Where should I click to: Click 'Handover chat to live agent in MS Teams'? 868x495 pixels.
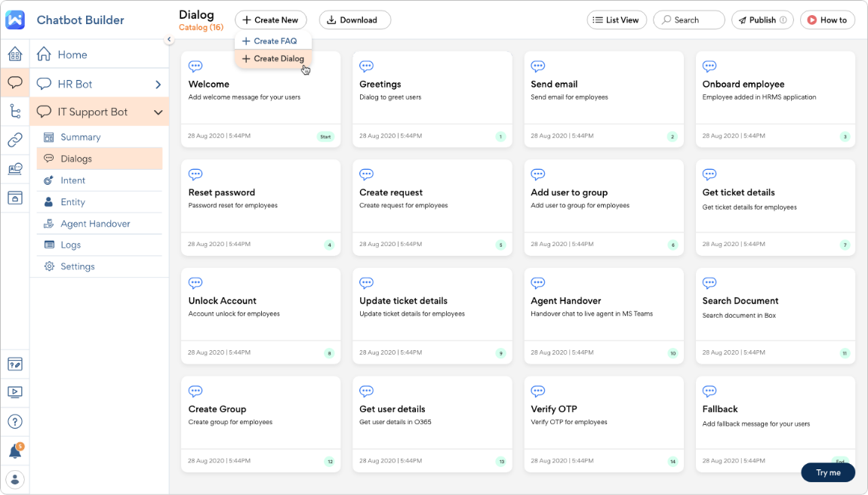[592, 313]
